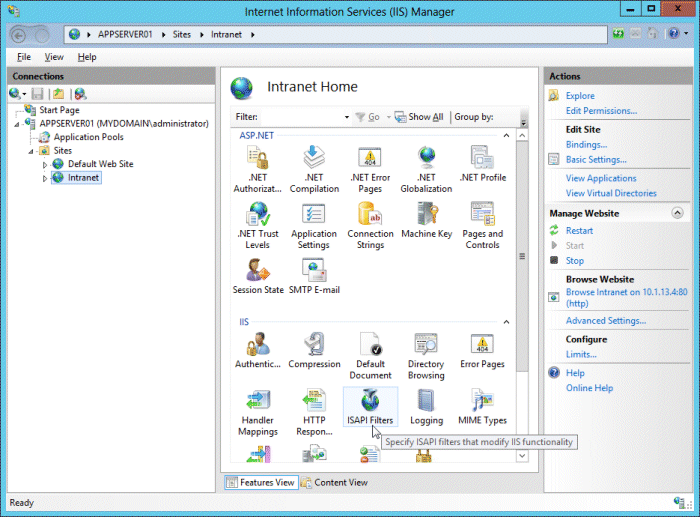Click Refresh page icon near address bar
Screen dimensions: 700x517
click(618, 33)
